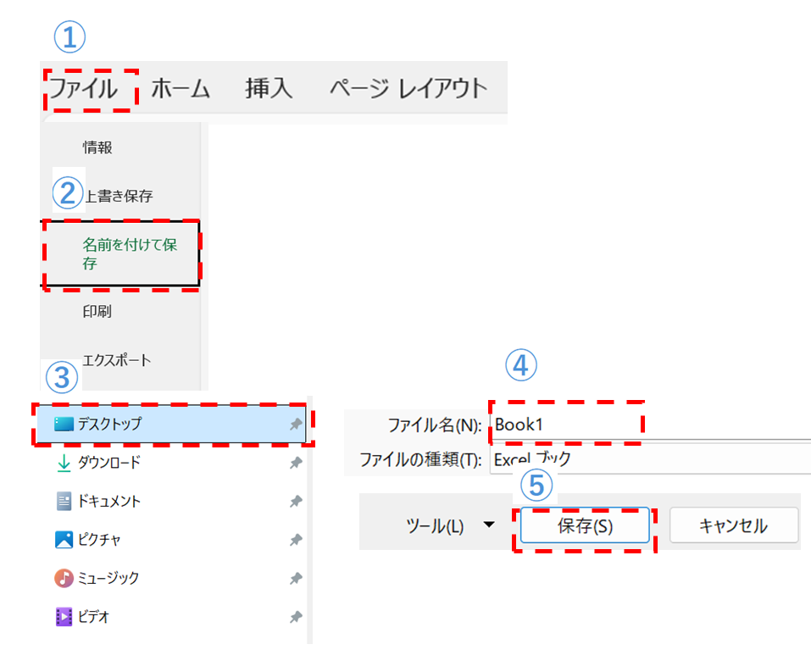Open the ファイル tab
Viewport: 811px width, 672px height.
[83, 88]
